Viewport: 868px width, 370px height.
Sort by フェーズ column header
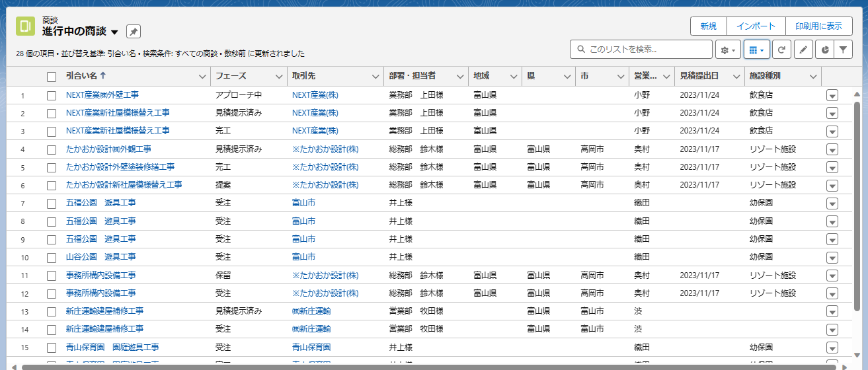coord(231,77)
